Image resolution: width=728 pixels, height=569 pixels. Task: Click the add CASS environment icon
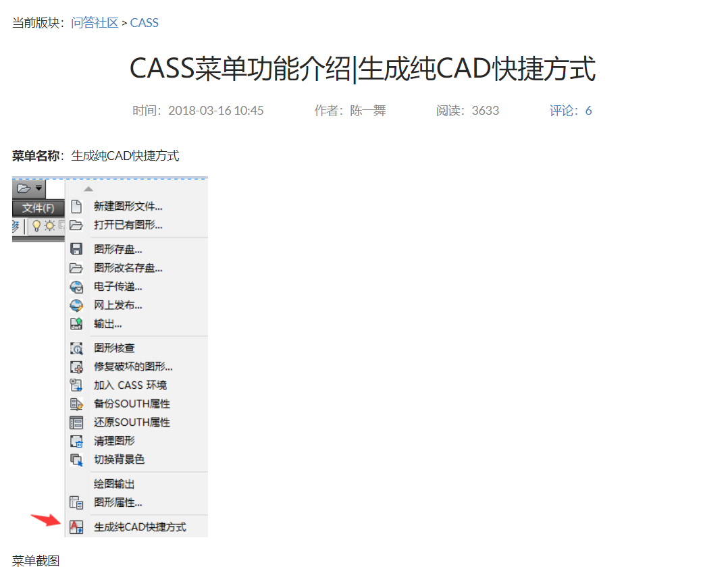tap(76, 385)
